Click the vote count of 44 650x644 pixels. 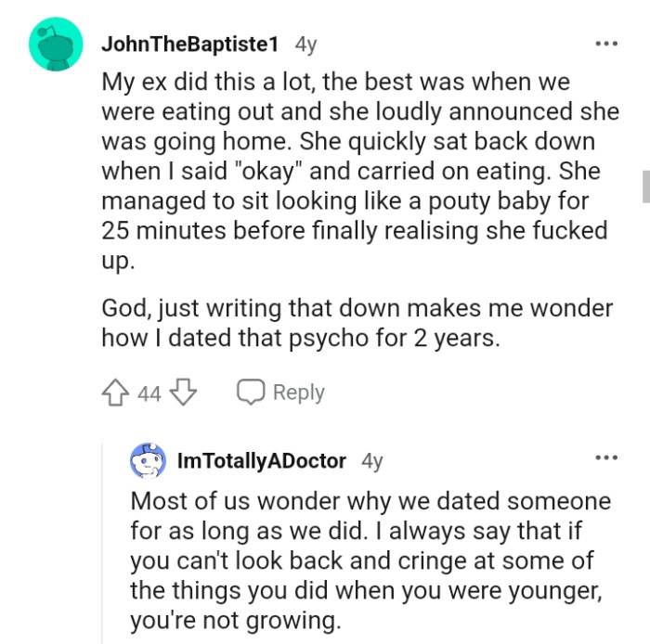pyautogui.click(x=149, y=393)
